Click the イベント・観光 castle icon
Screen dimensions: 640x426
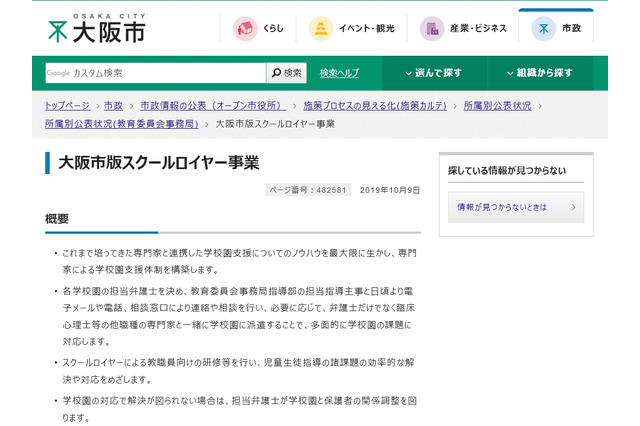(x=321, y=28)
